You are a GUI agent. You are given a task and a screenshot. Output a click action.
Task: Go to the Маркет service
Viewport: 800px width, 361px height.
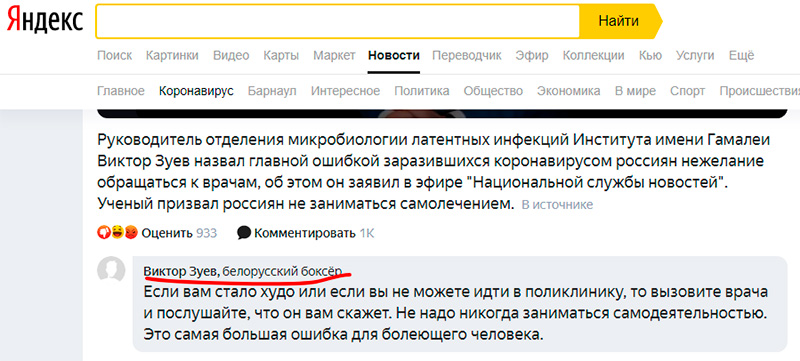click(334, 56)
